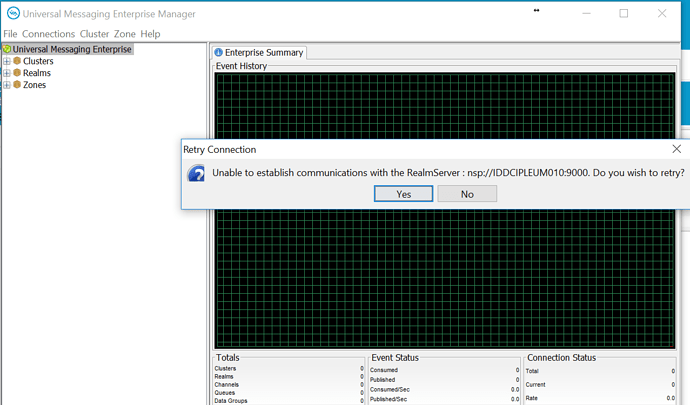Screen dimensions: 690x405
Task: Open the Help menu
Action: [x=150, y=34]
